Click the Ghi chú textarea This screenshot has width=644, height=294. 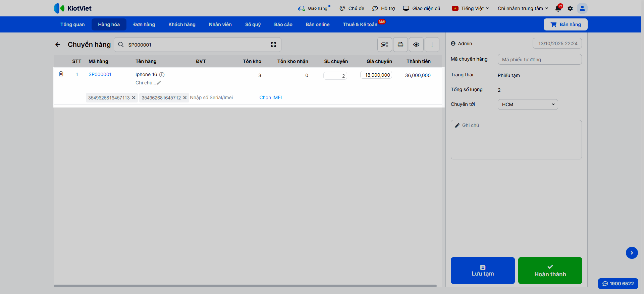[x=516, y=140]
